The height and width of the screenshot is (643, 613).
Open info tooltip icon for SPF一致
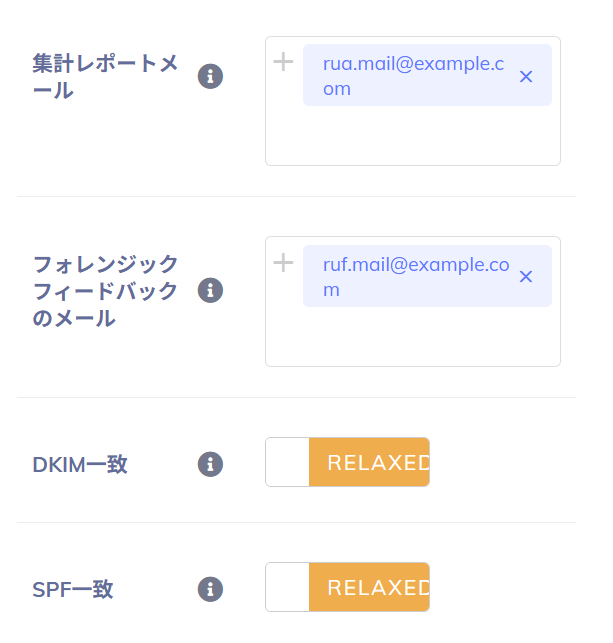(210, 589)
